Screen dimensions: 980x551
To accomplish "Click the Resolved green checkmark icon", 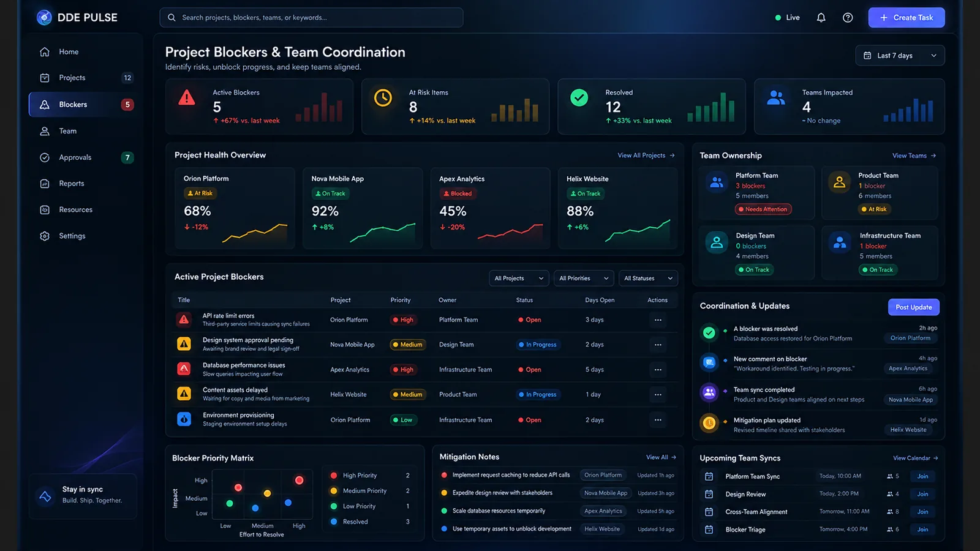I will click(x=579, y=97).
